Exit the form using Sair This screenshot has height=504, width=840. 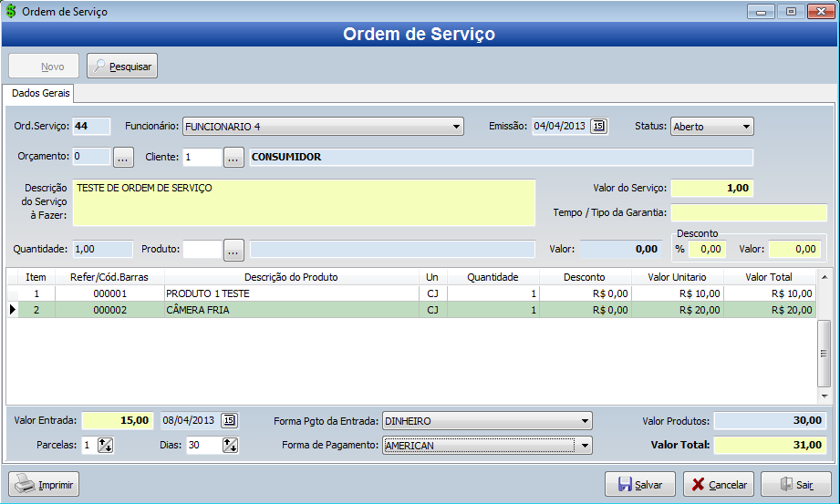[x=795, y=484]
